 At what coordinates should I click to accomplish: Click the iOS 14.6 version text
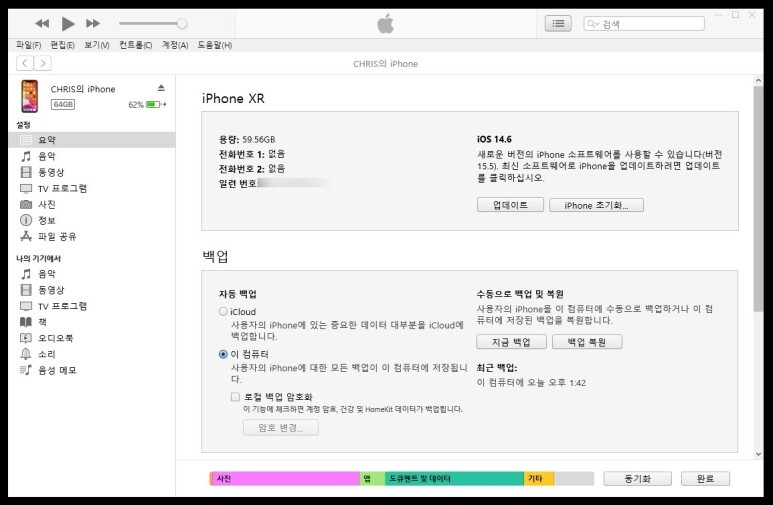click(494, 139)
